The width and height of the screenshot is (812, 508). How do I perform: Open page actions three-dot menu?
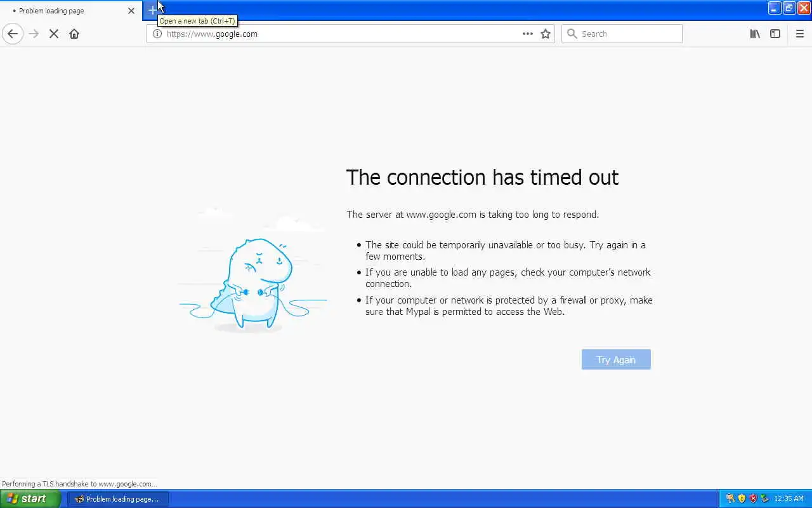pos(528,34)
